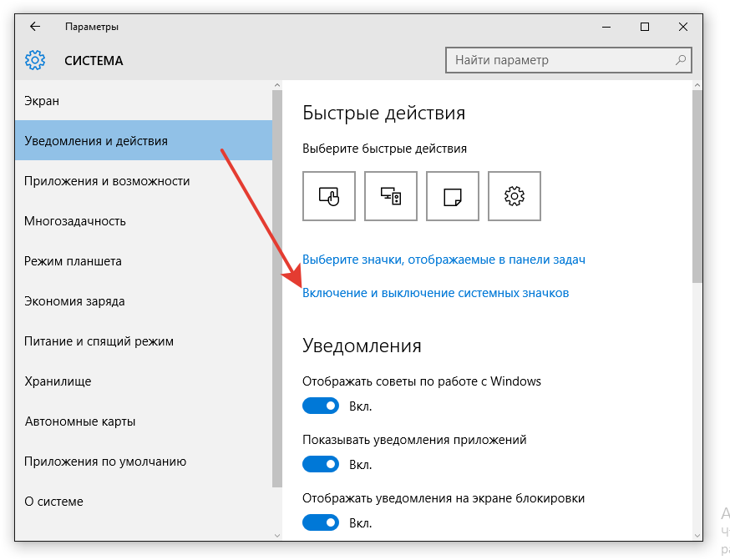730x560 pixels.
Task: Click the content pane scrollbar thumb
Action: point(697,186)
